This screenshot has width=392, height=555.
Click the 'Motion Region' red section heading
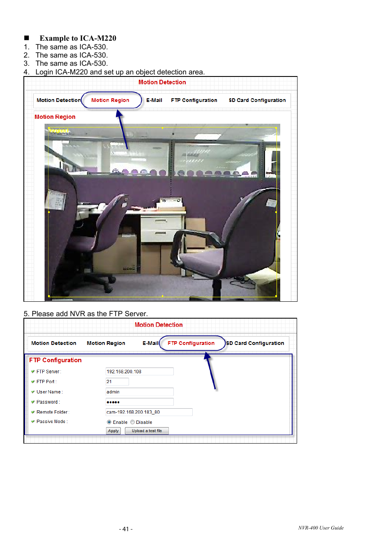click(55, 117)
